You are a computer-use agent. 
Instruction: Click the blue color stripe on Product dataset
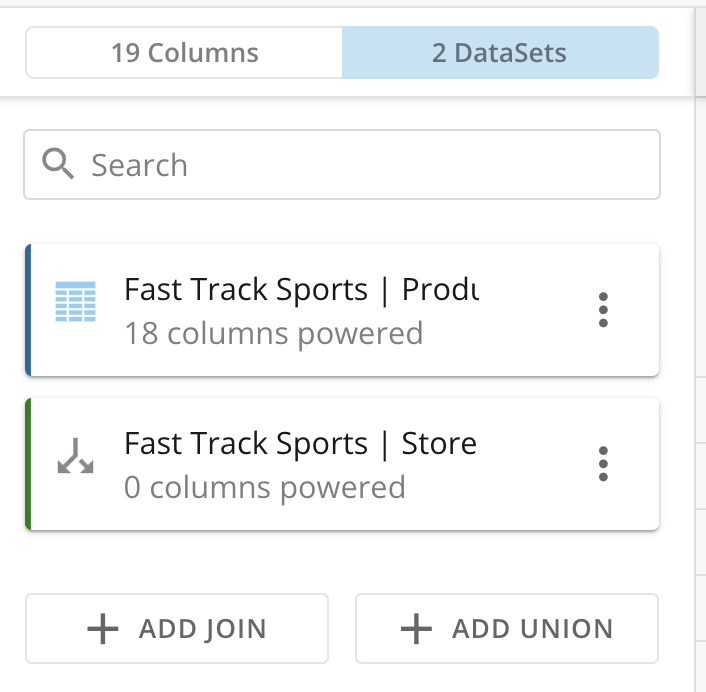(28, 310)
